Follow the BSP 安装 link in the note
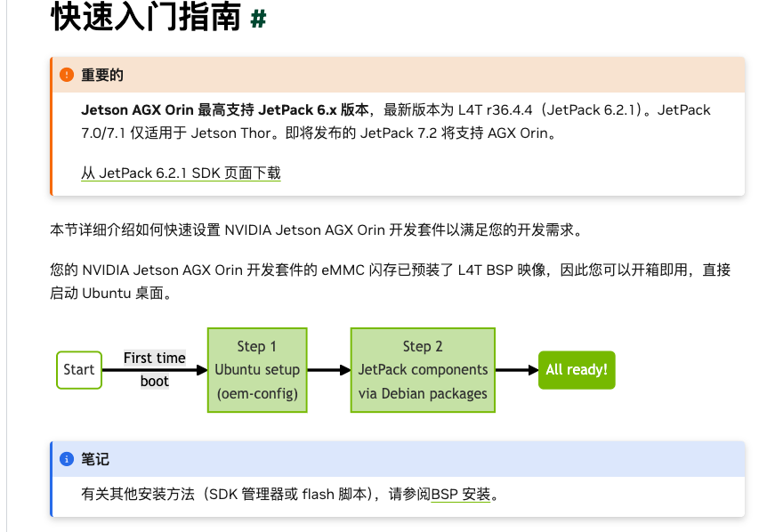Viewport: 767px width, 532px height. coord(460,495)
